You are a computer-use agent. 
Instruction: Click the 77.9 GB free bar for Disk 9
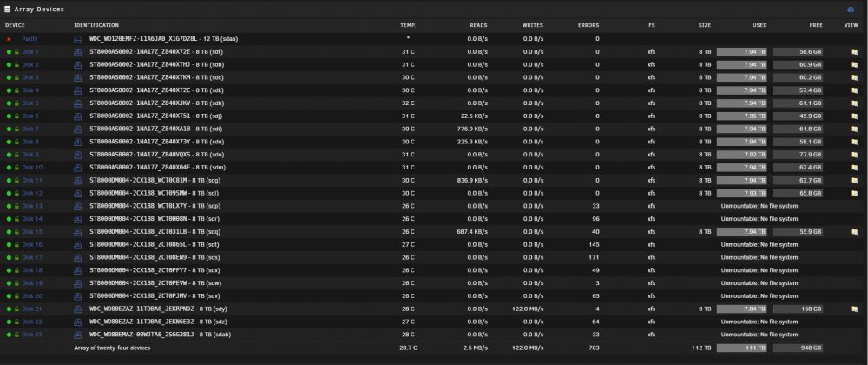coord(798,155)
